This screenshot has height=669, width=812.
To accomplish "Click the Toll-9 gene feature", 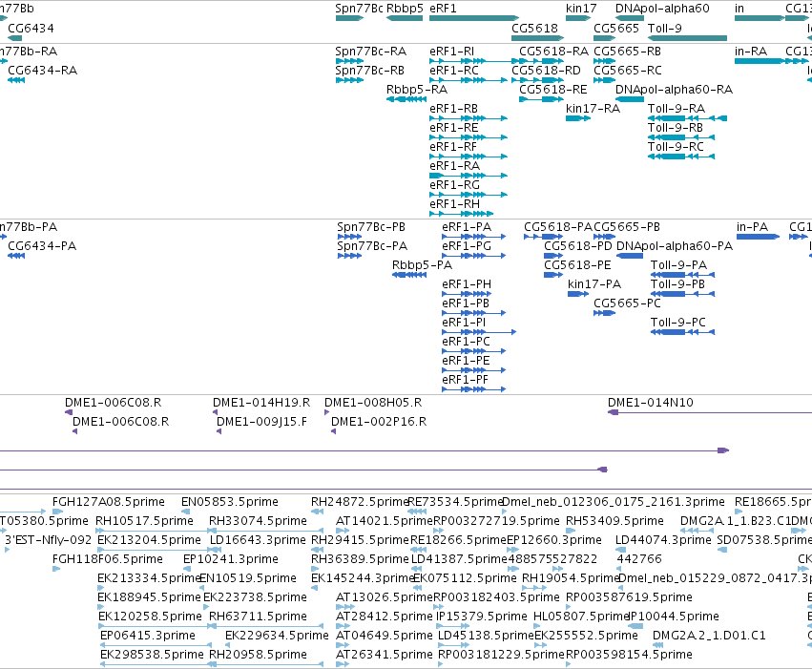I will pyautogui.click(x=687, y=38).
